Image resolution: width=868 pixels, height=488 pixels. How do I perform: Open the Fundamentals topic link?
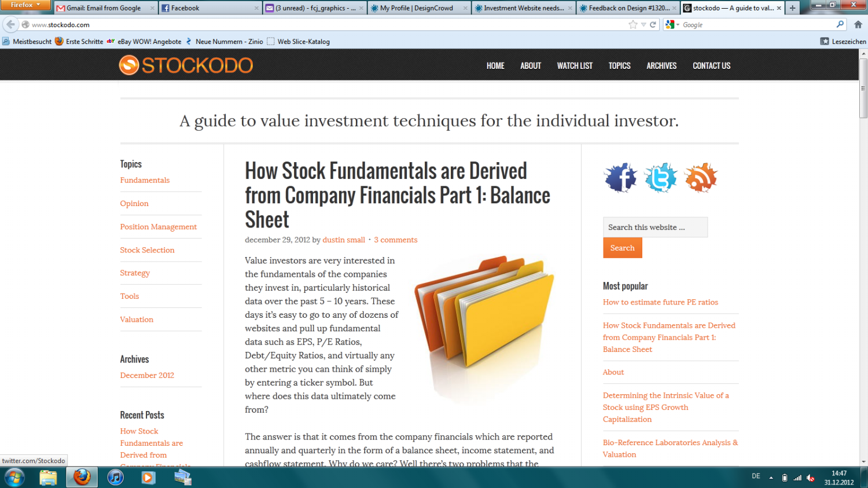pyautogui.click(x=145, y=180)
